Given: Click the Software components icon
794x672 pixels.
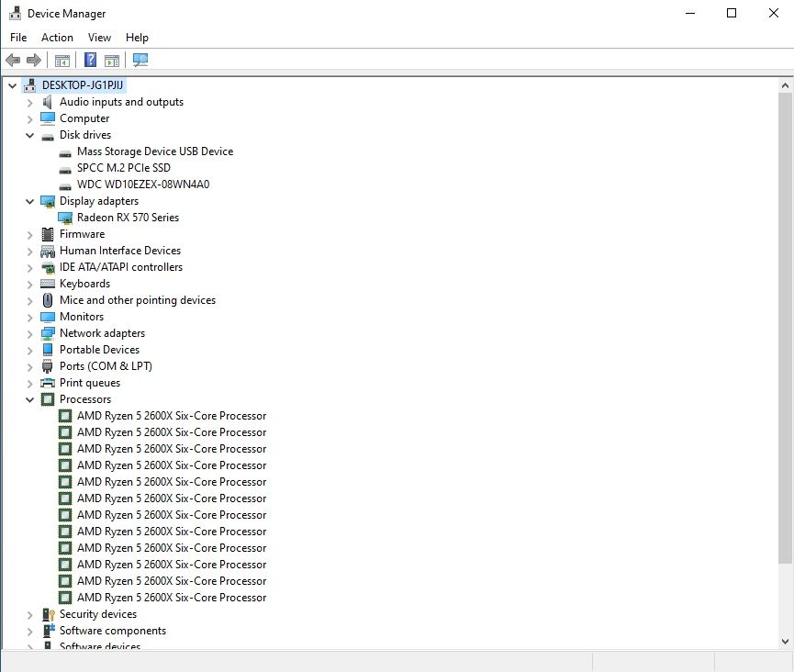Looking at the screenshot, I should tap(48, 631).
